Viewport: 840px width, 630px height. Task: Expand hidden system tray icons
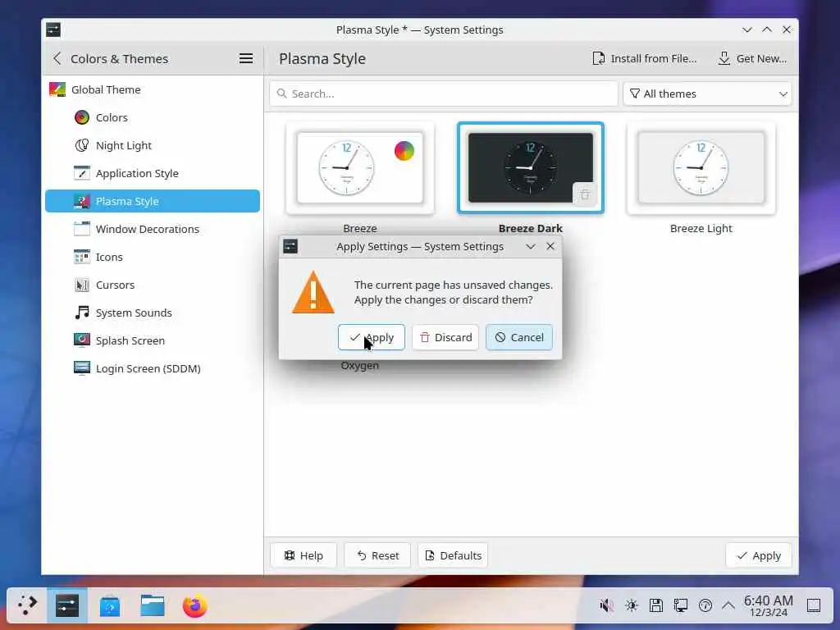pos(728,605)
